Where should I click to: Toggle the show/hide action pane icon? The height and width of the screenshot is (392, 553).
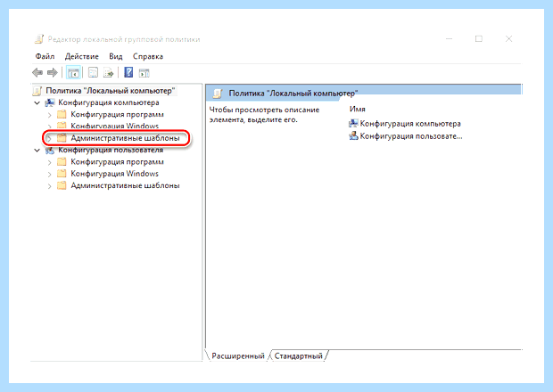point(144,73)
